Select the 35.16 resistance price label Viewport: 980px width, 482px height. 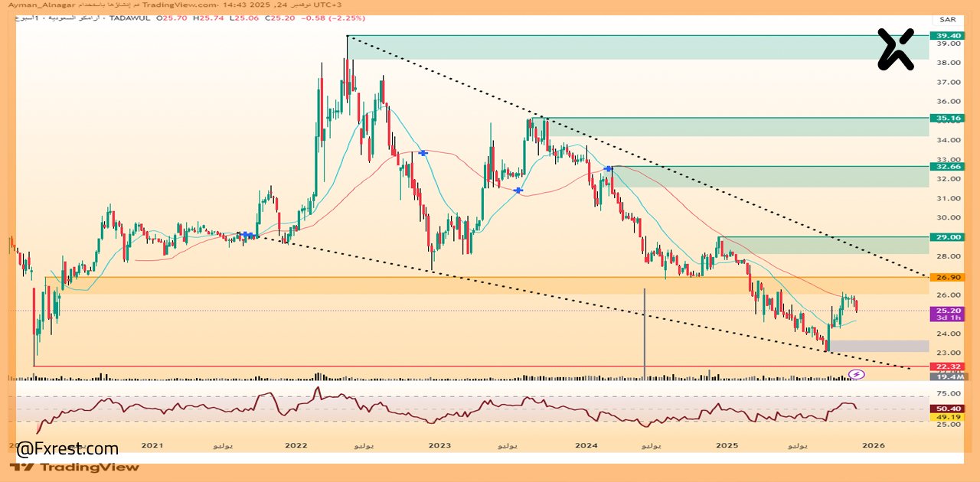click(x=946, y=118)
